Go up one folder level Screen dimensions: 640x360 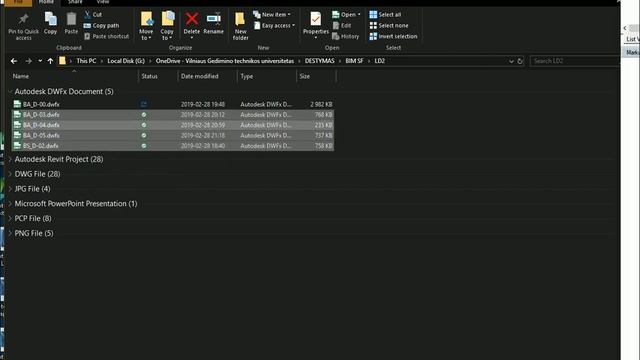(50, 61)
